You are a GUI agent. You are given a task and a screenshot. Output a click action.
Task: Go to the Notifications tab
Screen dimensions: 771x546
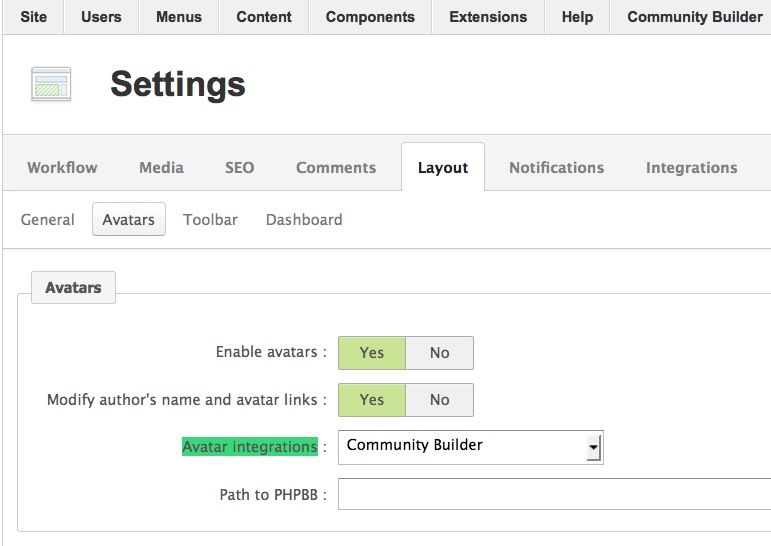tap(557, 168)
